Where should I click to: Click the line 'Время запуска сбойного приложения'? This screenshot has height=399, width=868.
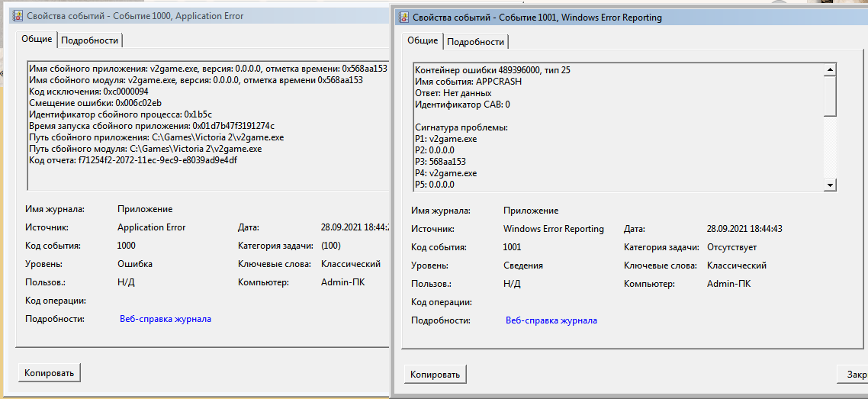(152, 126)
